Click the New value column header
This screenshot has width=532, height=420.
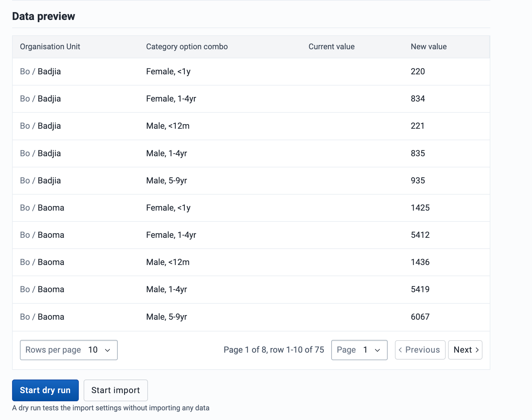[428, 47]
